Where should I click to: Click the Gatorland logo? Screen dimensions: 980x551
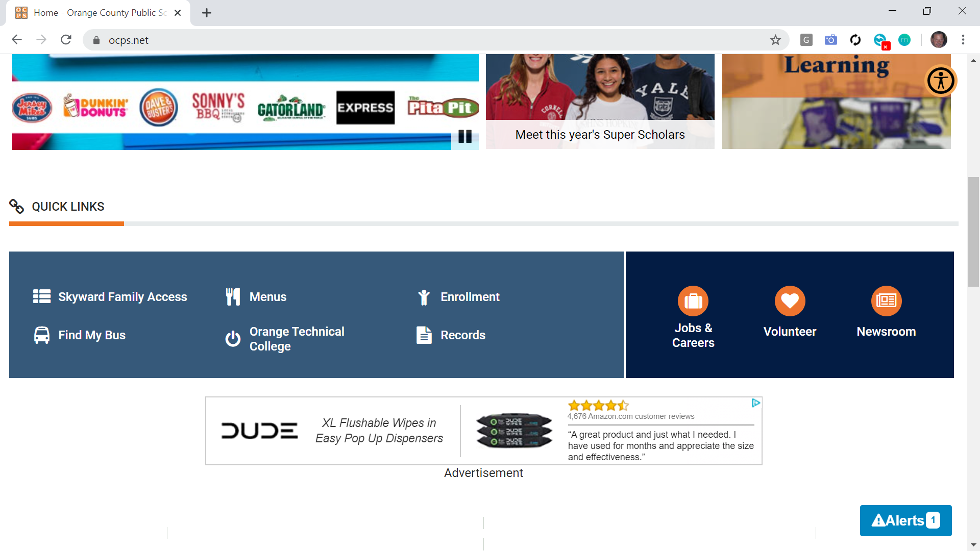pos(291,108)
